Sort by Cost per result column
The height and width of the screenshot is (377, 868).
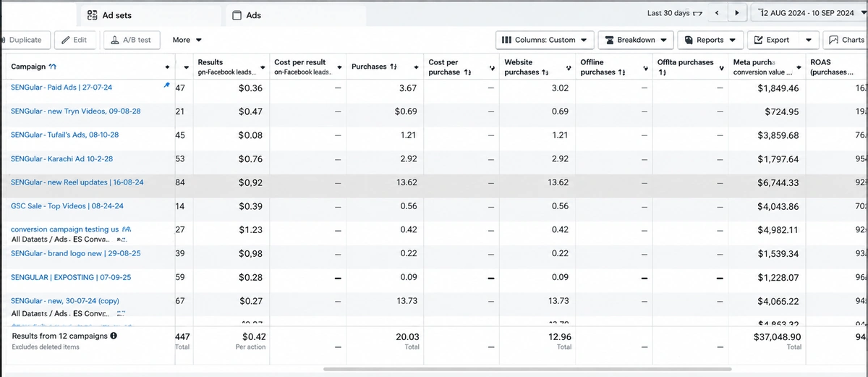(299, 62)
